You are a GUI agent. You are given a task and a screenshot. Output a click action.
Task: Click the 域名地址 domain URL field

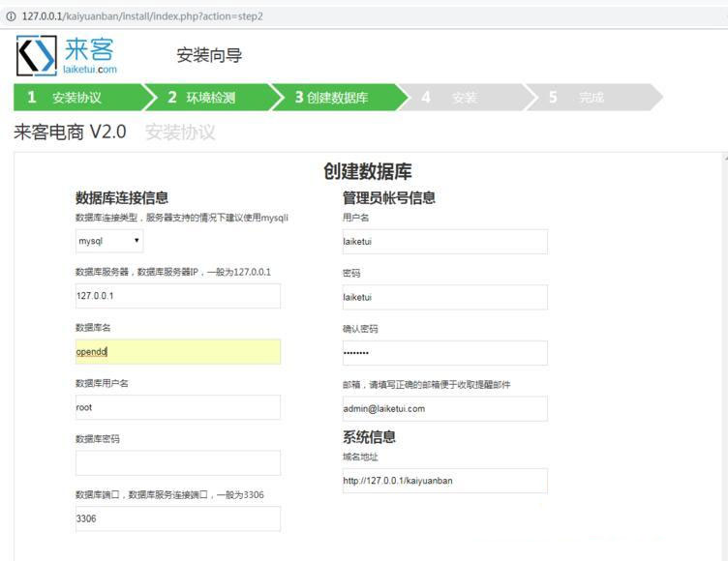tap(444, 481)
